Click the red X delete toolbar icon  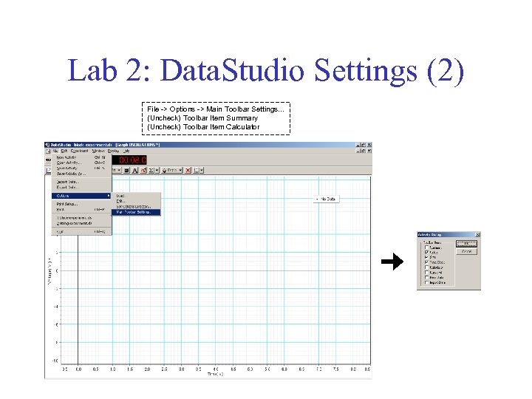tap(188, 171)
